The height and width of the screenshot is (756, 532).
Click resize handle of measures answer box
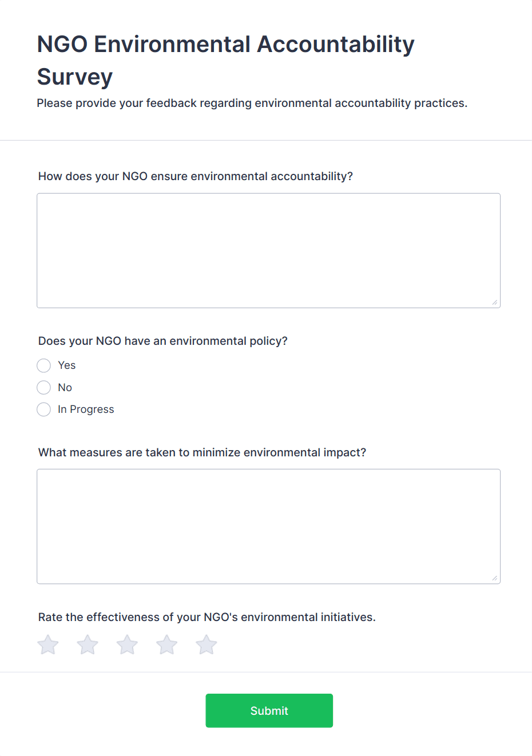coord(495,578)
